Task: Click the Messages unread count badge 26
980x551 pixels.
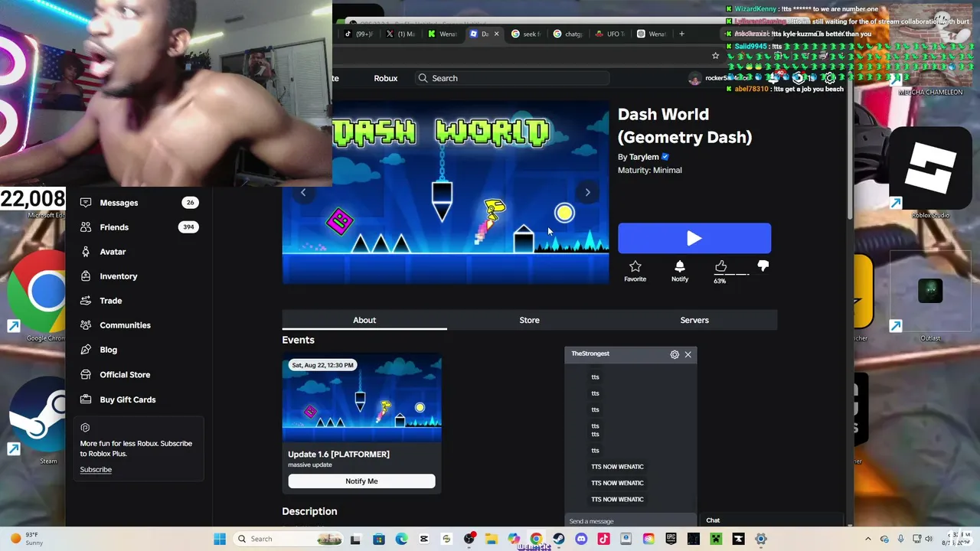Action: [190, 203]
